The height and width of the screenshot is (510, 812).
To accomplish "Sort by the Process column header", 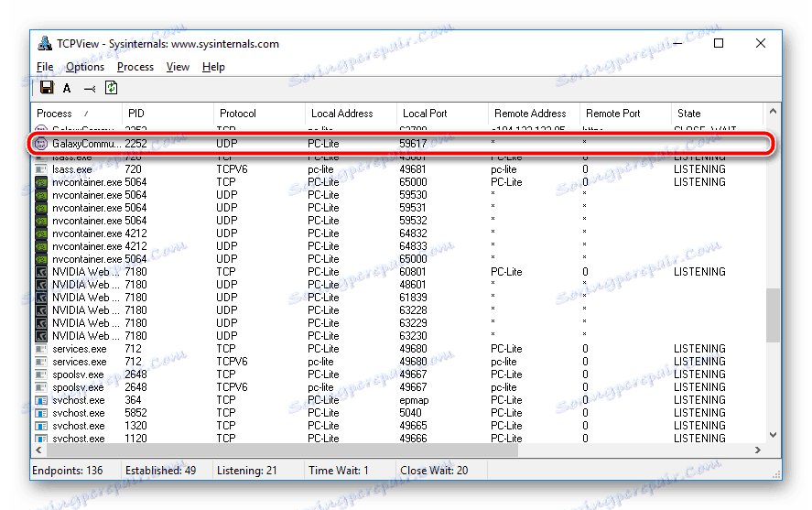I will click(77, 114).
